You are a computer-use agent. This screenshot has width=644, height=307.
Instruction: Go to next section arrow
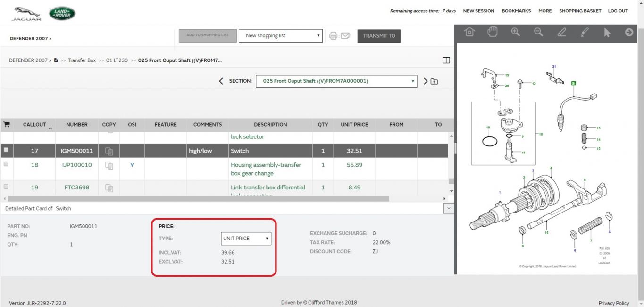(426, 81)
